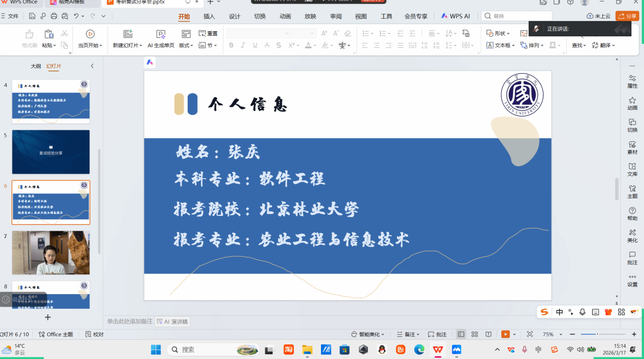Click the zoom slider in status bar

597,334
